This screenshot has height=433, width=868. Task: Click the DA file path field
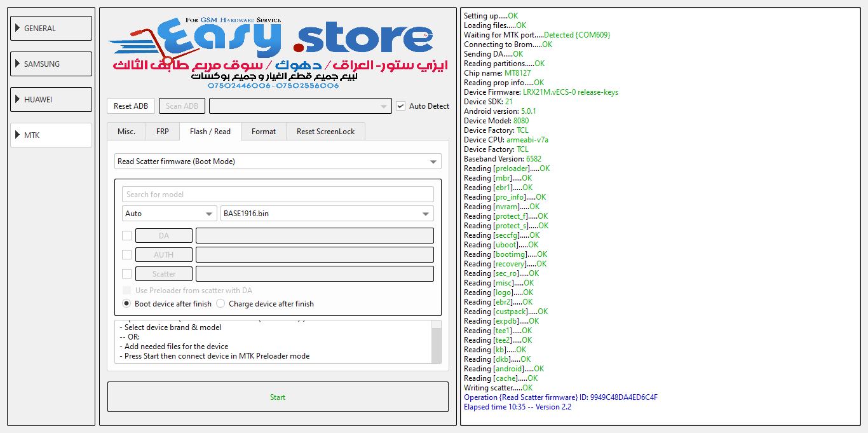coord(315,235)
